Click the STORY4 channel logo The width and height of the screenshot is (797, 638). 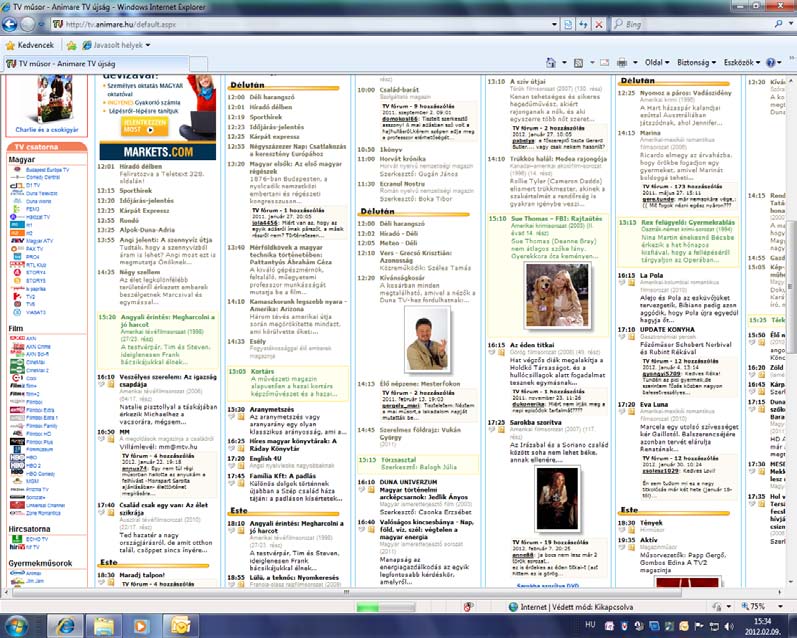tap(17, 272)
